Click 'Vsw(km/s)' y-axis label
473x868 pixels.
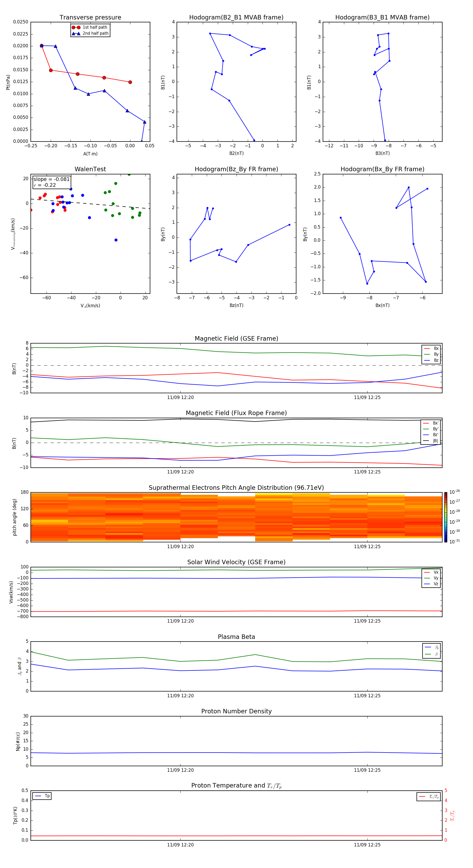[x=11, y=592]
